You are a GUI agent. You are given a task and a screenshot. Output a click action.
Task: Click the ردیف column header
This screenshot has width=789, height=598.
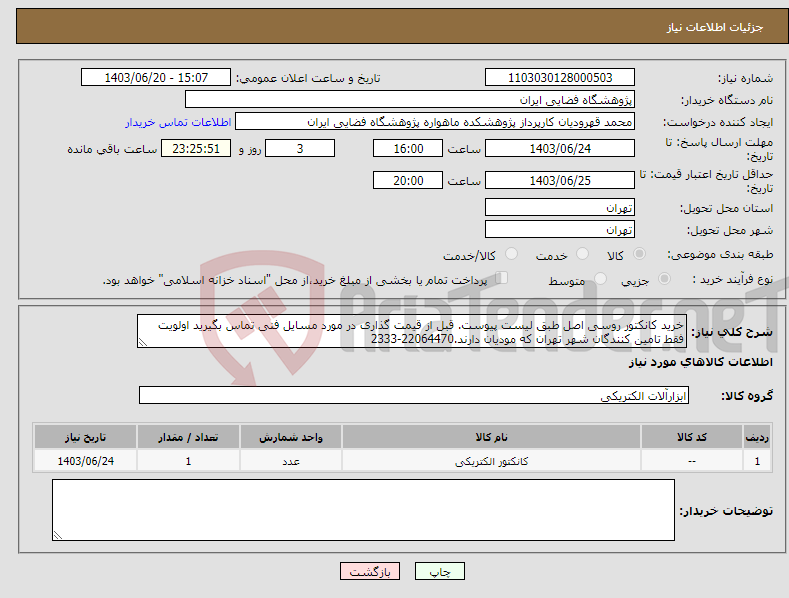pos(757,437)
